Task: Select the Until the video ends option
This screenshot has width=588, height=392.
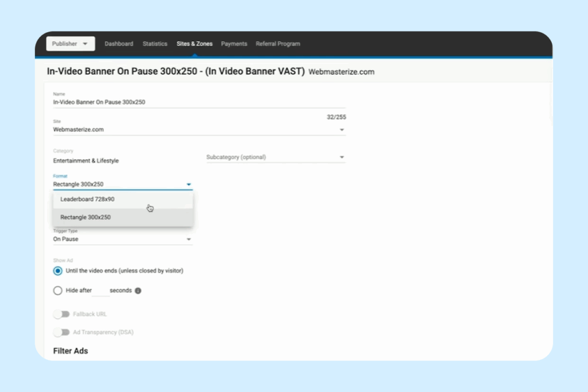Action: [x=57, y=270]
